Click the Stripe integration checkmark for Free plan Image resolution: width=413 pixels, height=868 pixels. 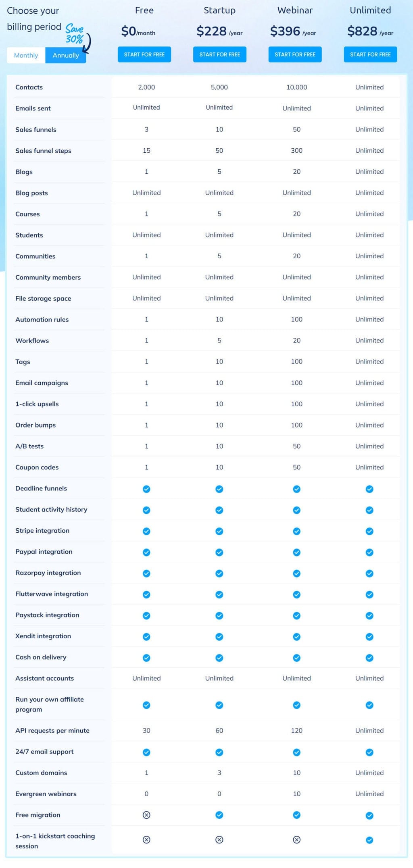pos(146,531)
